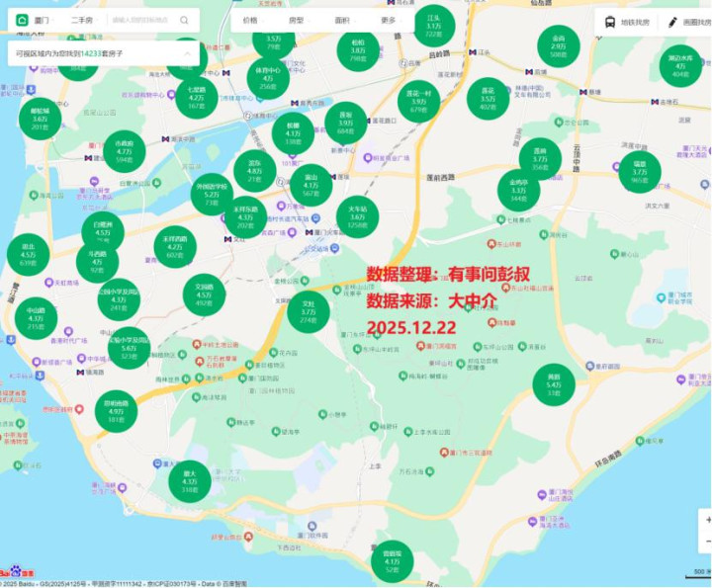
Task: Select the 江头 3.1万 area bubble
Action: [434, 26]
